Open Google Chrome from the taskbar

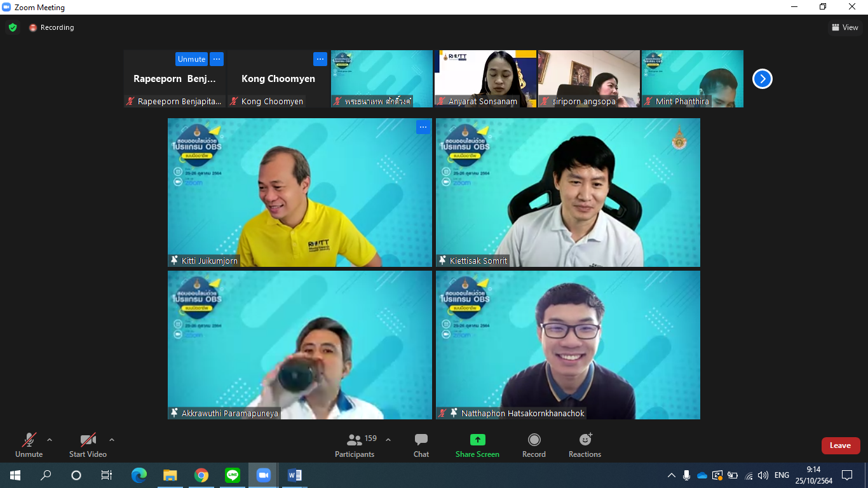pyautogui.click(x=201, y=475)
